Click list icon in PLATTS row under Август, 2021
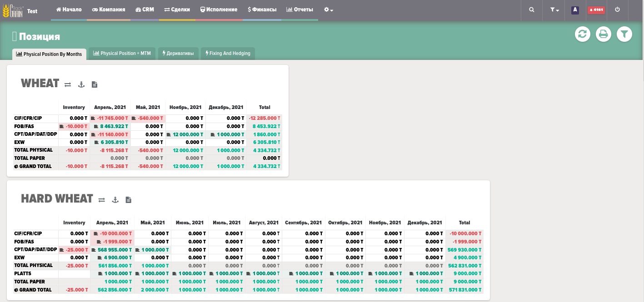Screen dimensions: 644x302 pos(249,274)
